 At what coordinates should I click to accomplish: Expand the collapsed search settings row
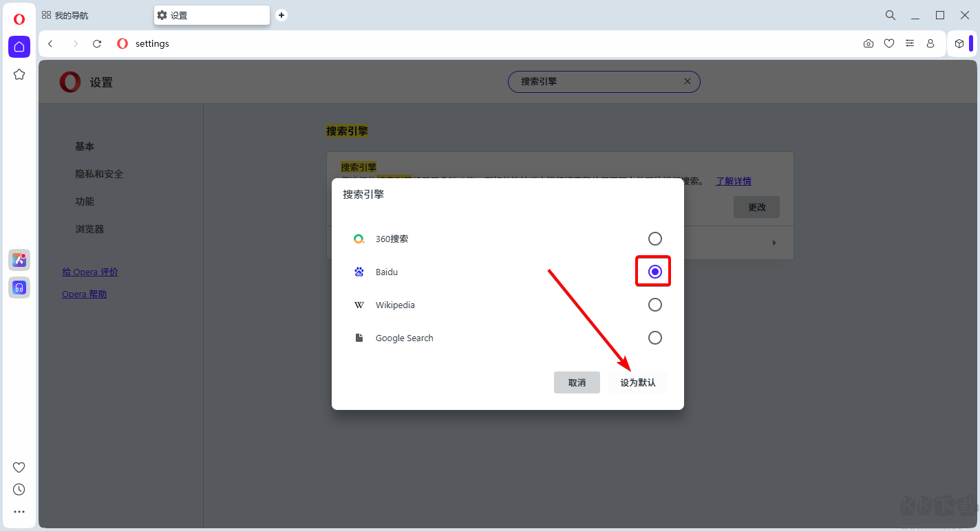tap(774, 242)
